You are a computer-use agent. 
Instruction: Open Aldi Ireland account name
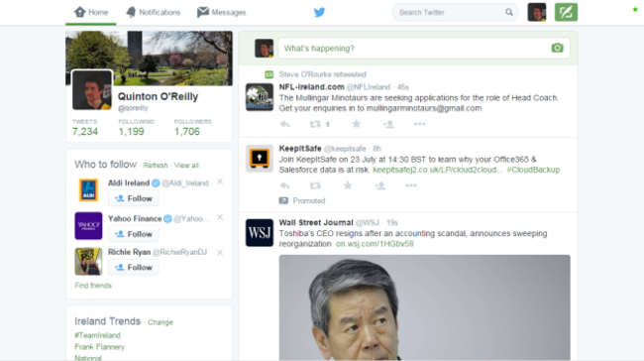pyautogui.click(x=129, y=182)
